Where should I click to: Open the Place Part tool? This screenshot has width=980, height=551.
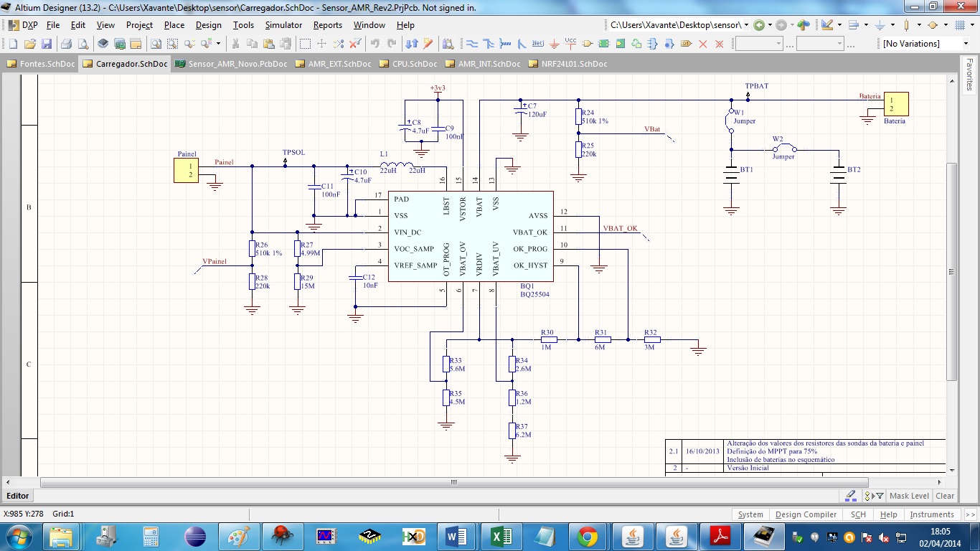587,43
